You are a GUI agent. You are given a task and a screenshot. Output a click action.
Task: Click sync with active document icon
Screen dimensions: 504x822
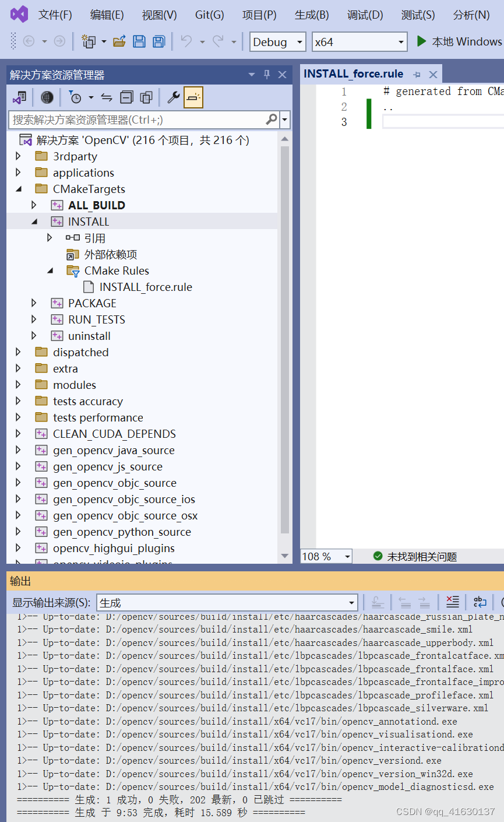[107, 97]
